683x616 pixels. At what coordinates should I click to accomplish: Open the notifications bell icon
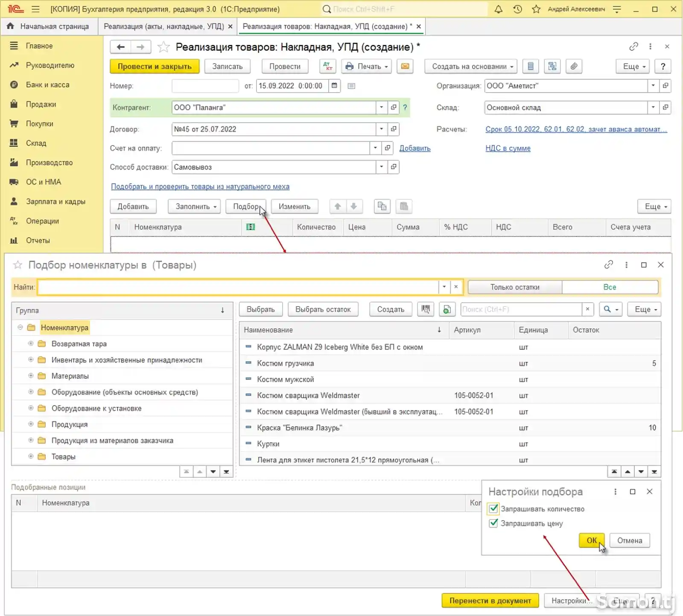pos(498,9)
